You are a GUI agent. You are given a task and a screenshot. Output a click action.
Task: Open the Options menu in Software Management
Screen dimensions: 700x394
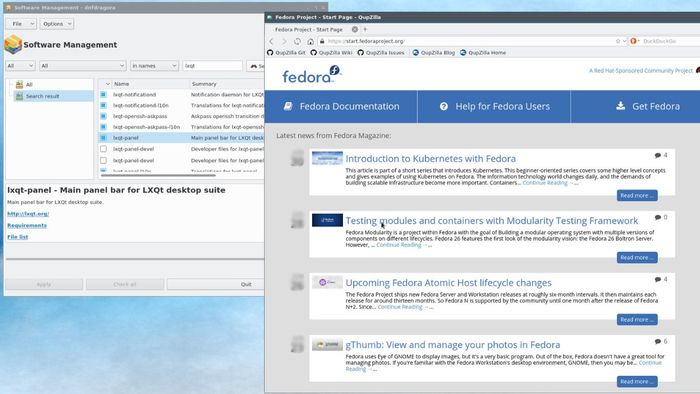pos(57,24)
